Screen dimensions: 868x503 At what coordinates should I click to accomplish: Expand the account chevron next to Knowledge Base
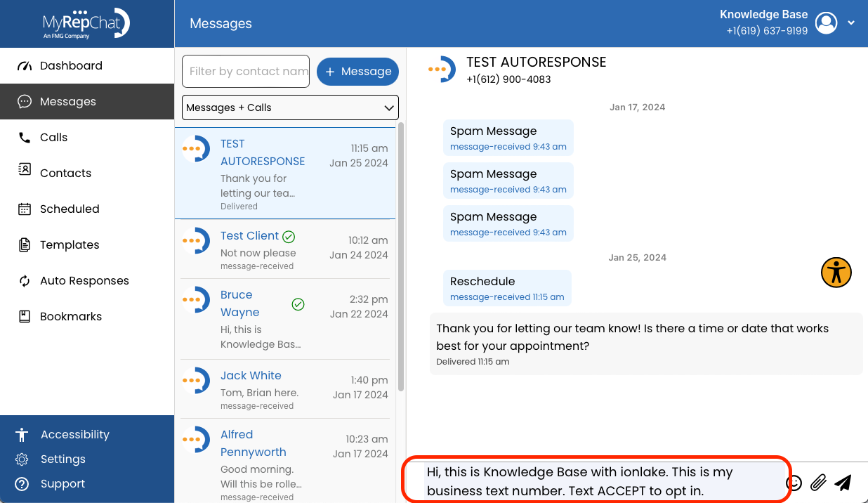click(x=851, y=22)
